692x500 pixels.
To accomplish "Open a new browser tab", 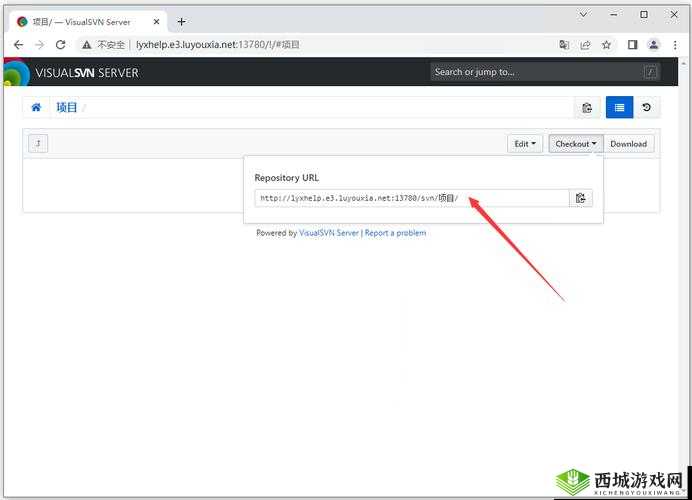I will 181,21.
